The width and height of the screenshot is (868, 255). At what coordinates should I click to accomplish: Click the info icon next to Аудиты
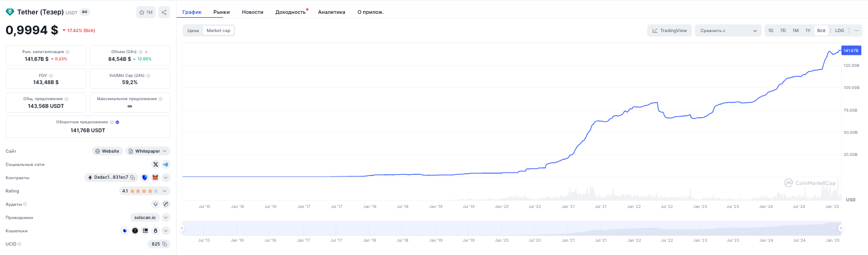(x=24, y=204)
